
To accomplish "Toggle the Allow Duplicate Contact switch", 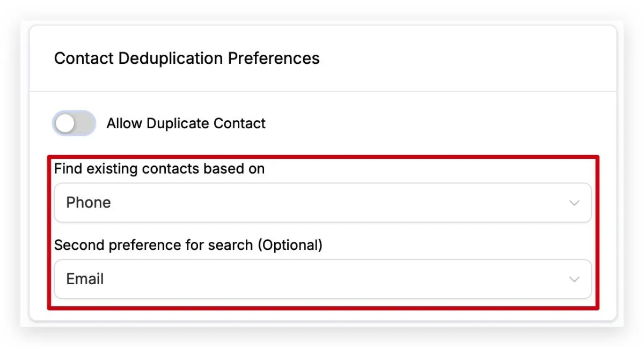I will [74, 123].
